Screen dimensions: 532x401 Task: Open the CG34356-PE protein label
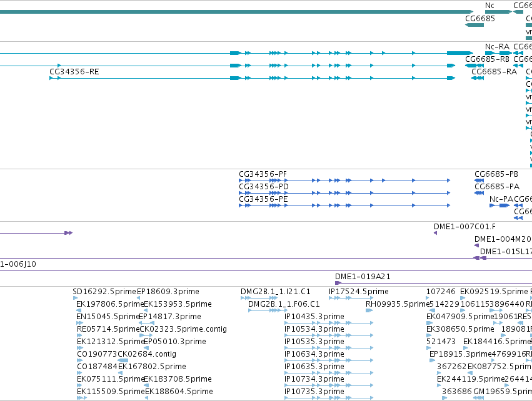pos(263,199)
